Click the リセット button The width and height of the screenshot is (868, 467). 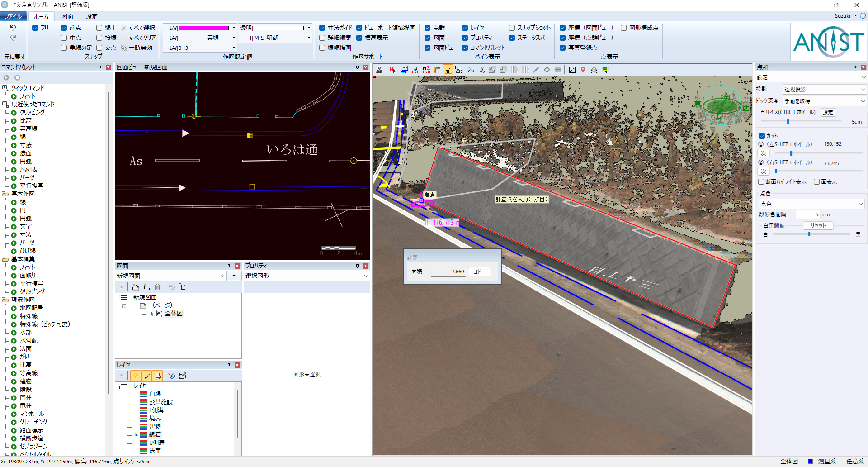point(818,225)
